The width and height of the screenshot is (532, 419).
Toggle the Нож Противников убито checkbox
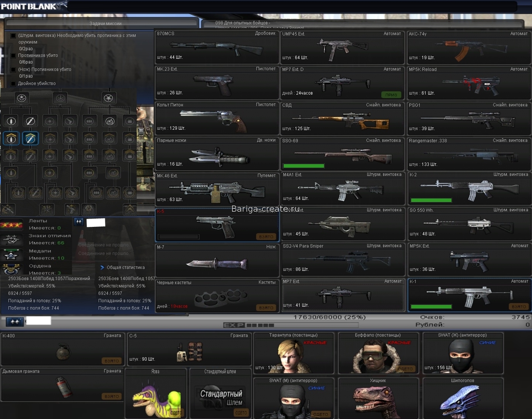click(x=13, y=70)
